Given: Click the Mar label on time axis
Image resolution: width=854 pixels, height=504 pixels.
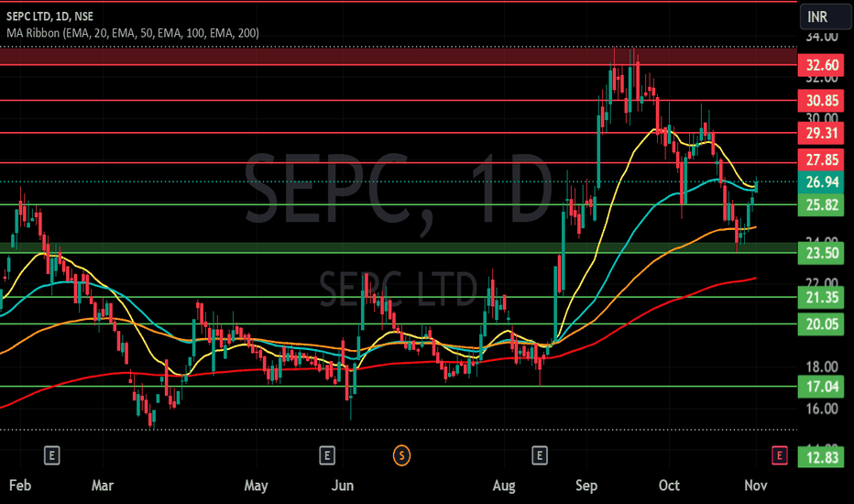Looking at the screenshot, I should pos(103,485).
